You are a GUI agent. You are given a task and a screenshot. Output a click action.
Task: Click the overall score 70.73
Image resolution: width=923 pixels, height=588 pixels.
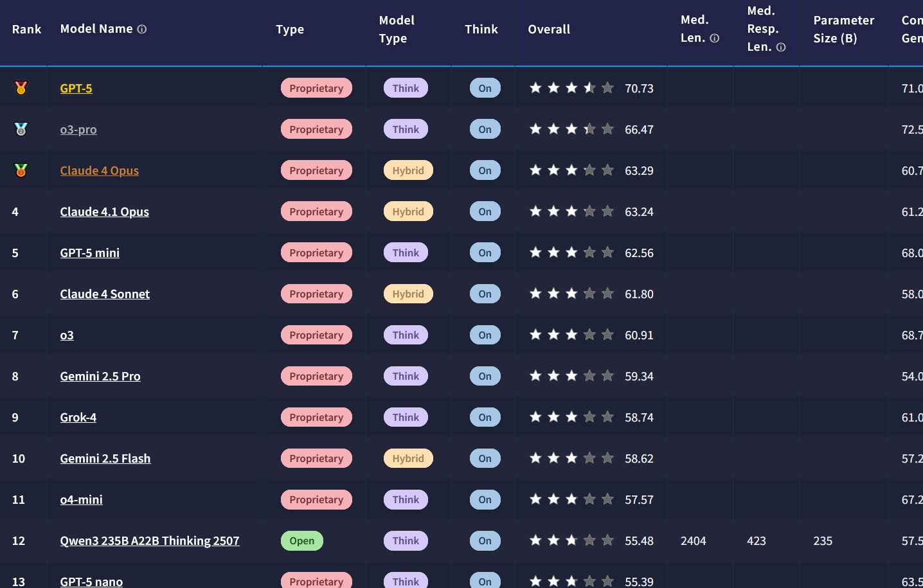click(x=639, y=89)
